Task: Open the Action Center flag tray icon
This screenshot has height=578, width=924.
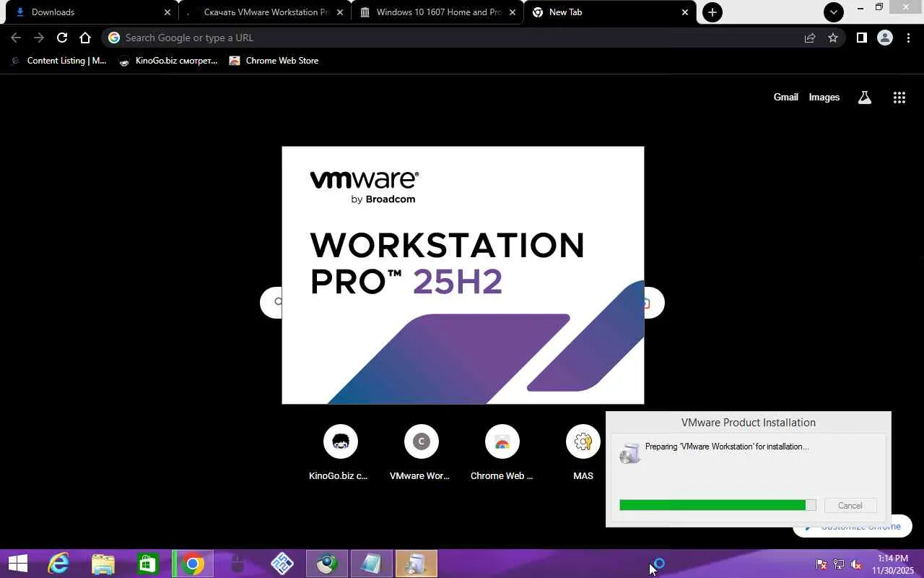Action: pyautogui.click(x=821, y=564)
